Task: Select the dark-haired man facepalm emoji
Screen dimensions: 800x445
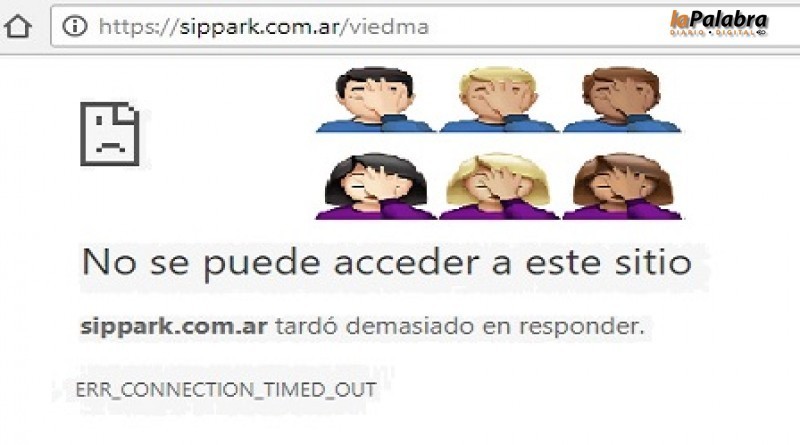Action: (375, 100)
